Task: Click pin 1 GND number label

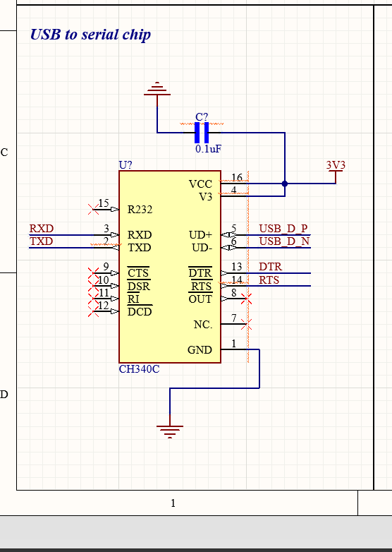Action: tap(234, 344)
